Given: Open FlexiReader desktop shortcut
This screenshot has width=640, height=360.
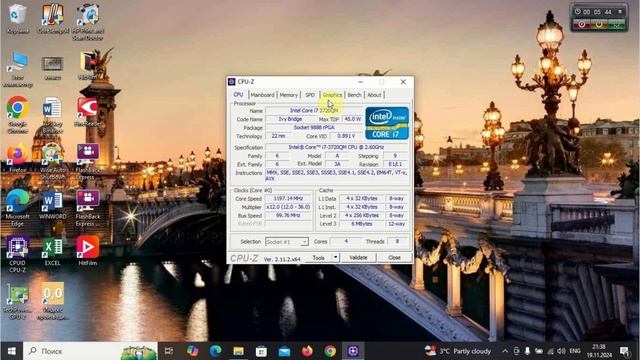Looking at the screenshot, I should (88, 112).
